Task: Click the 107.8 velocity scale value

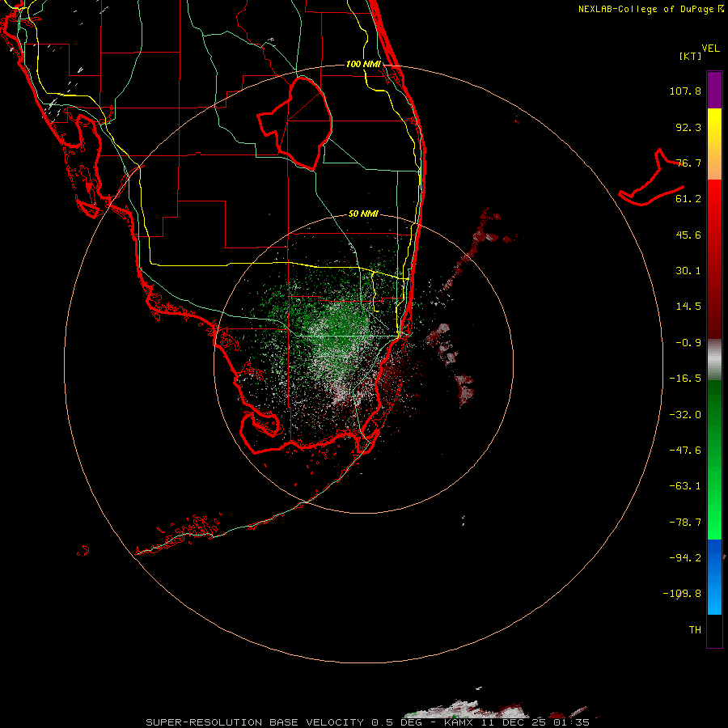Action: point(685,91)
